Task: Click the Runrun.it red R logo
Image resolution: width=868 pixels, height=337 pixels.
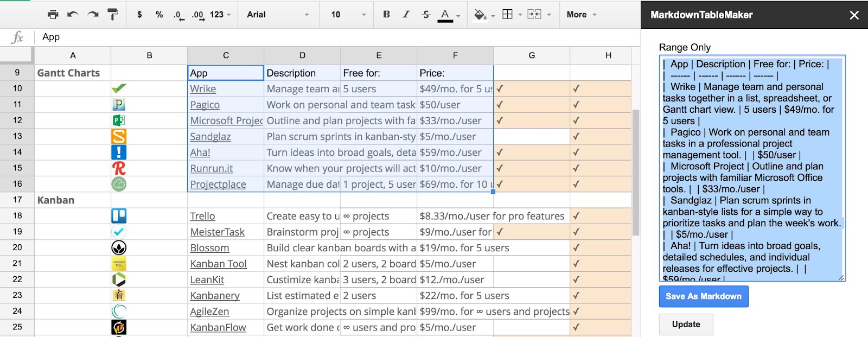Action: (x=119, y=168)
